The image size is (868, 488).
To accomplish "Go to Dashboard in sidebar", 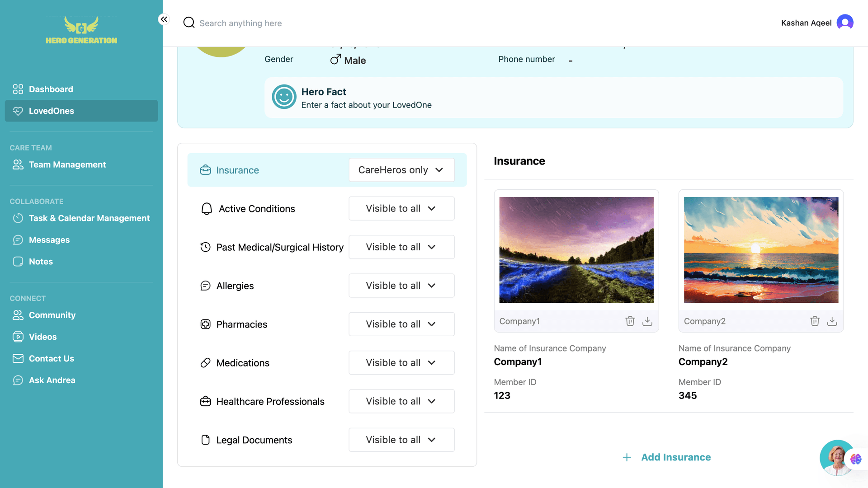I will coord(51,89).
